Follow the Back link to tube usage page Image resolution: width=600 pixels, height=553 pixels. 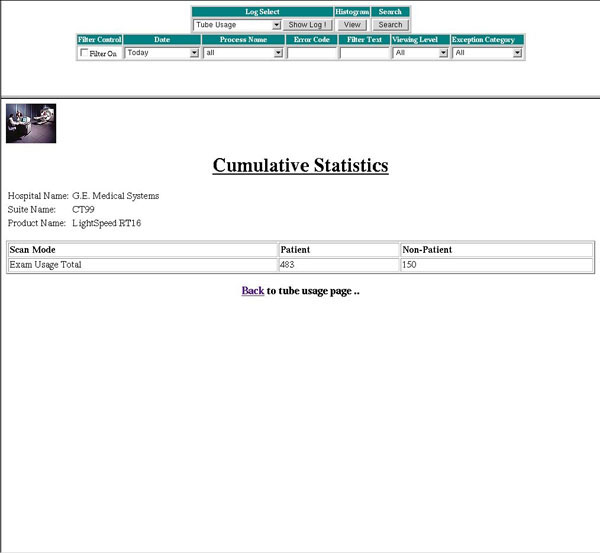[252, 291]
